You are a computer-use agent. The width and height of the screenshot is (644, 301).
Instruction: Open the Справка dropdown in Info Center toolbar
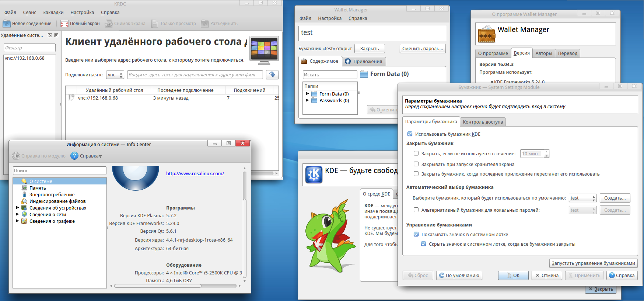tap(86, 156)
